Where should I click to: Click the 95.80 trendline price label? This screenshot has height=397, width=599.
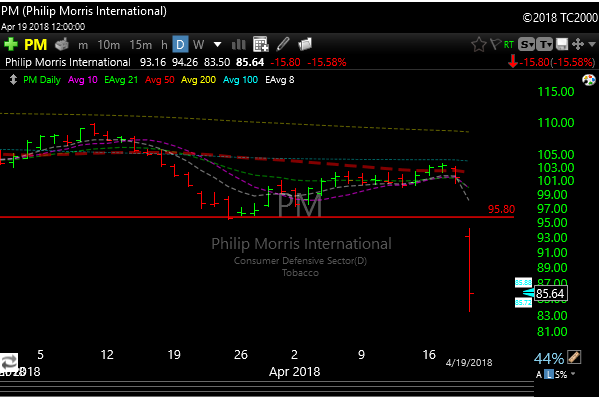pos(501,209)
